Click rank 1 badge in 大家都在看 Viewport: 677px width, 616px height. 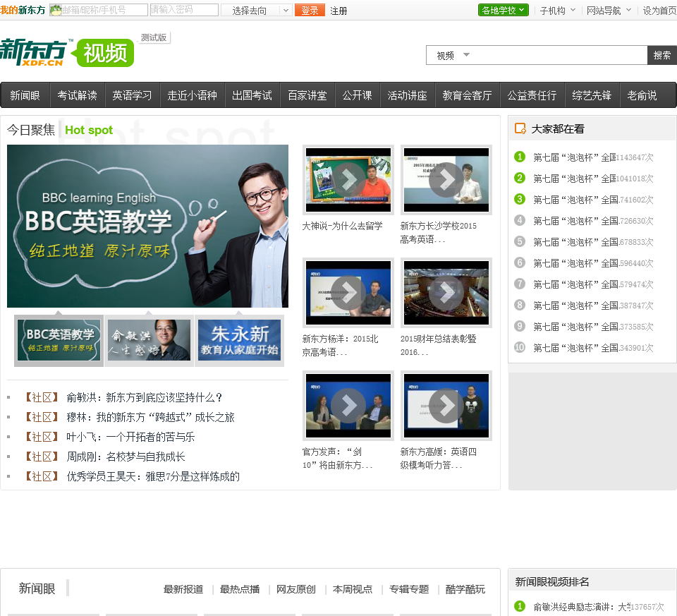tap(520, 157)
